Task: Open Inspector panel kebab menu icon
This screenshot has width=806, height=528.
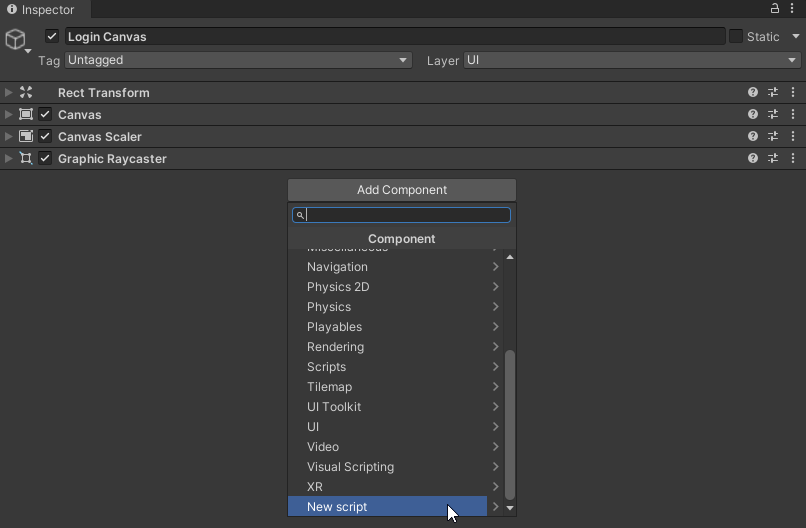Action: [793, 8]
